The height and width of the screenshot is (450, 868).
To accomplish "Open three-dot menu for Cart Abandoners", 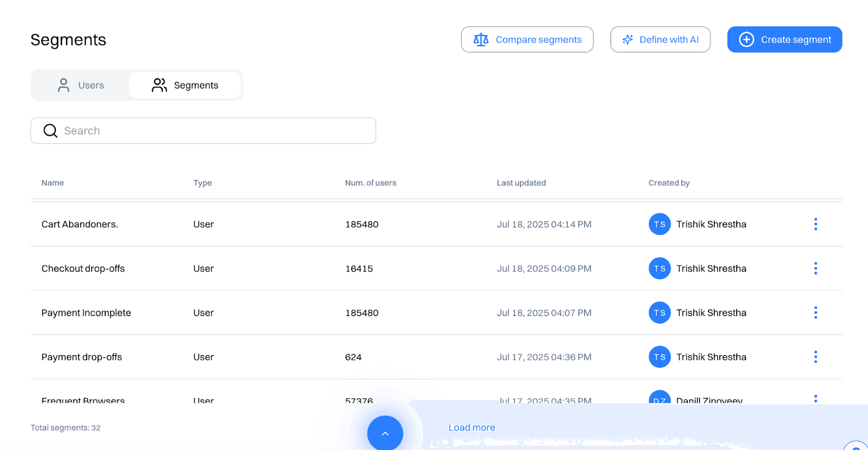I will [x=815, y=224].
